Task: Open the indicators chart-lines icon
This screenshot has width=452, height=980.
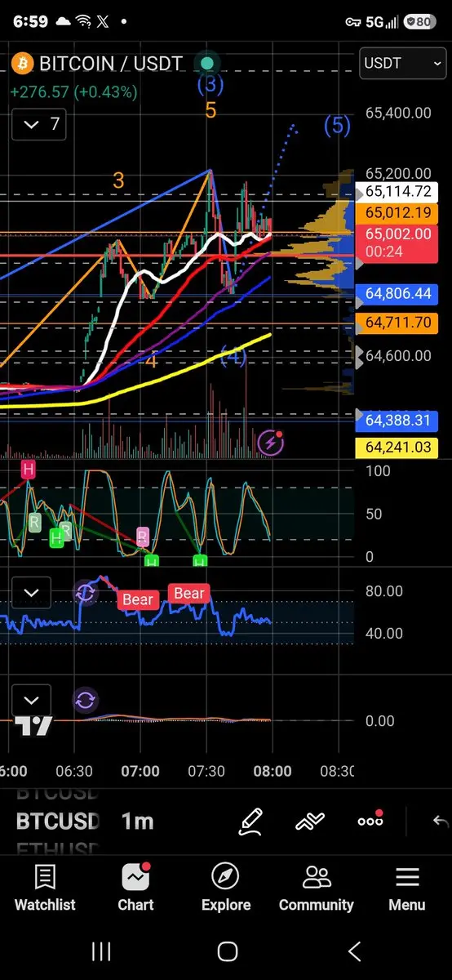Action: tap(311, 821)
